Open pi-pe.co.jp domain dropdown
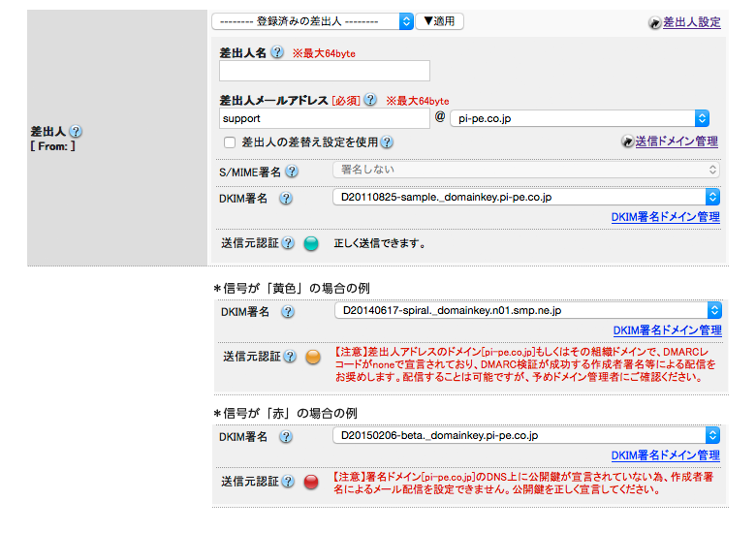The height and width of the screenshot is (533, 756). (580, 118)
